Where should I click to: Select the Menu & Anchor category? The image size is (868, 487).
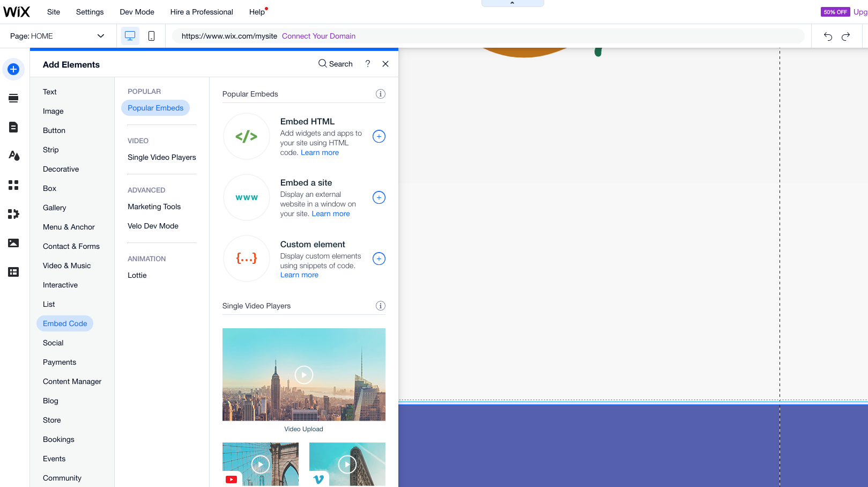click(x=69, y=227)
